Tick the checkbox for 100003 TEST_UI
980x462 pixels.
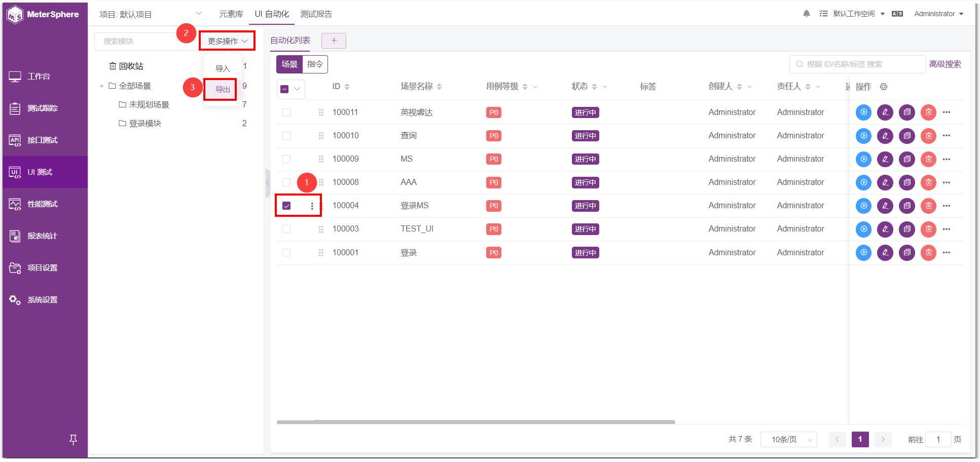(286, 229)
